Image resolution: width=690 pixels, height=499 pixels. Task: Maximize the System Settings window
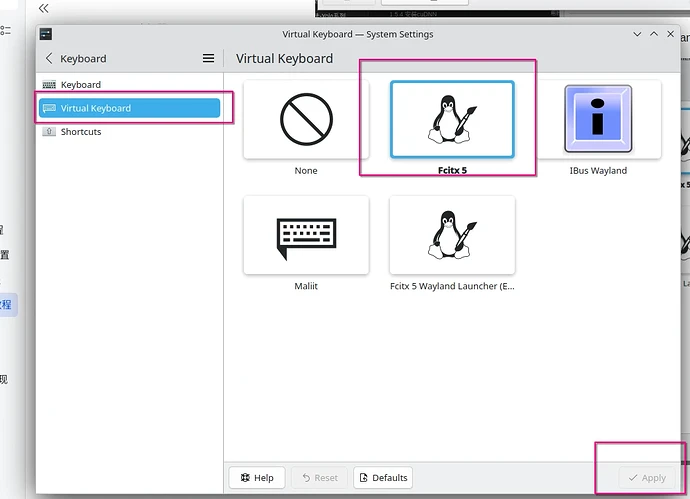tap(654, 34)
